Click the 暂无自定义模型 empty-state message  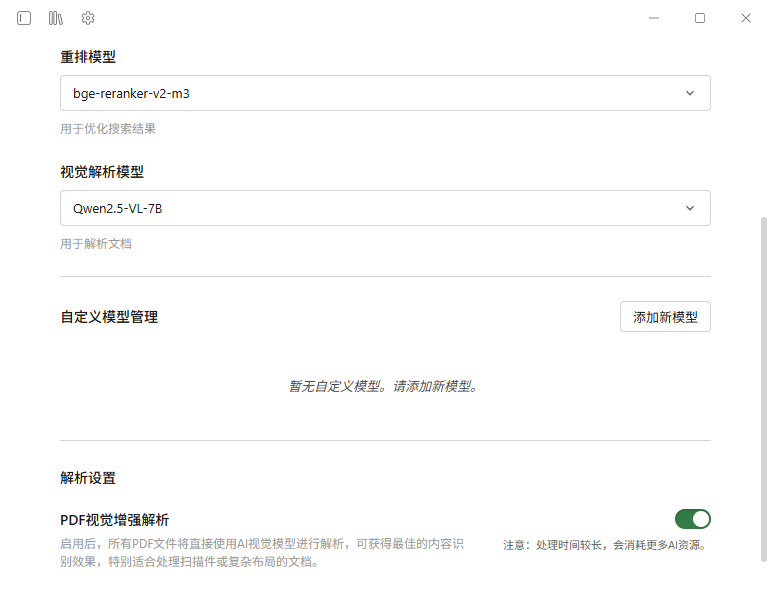[385, 386]
